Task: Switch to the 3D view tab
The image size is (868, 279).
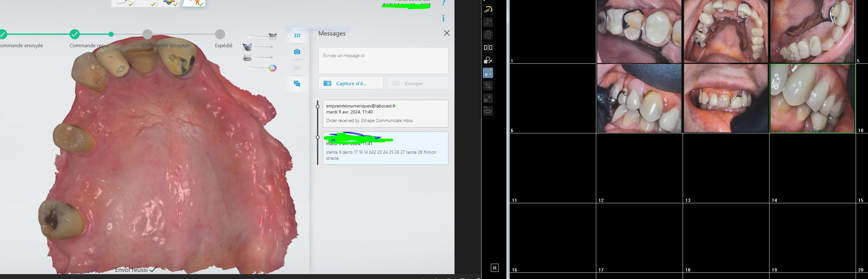Action: [296, 36]
